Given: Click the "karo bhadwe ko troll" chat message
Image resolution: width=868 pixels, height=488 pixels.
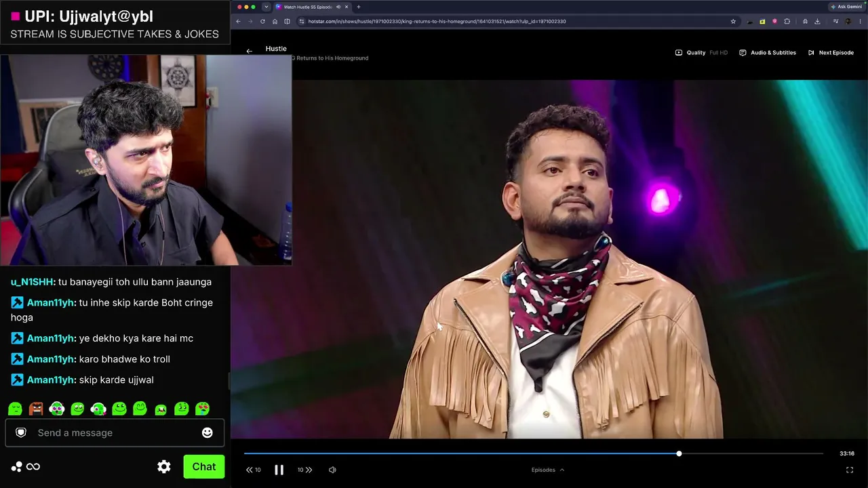Looking at the screenshot, I should (125, 359).
